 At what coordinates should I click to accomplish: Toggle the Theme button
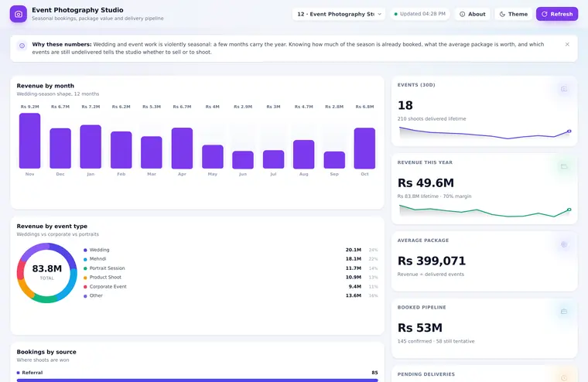point(514,14)
